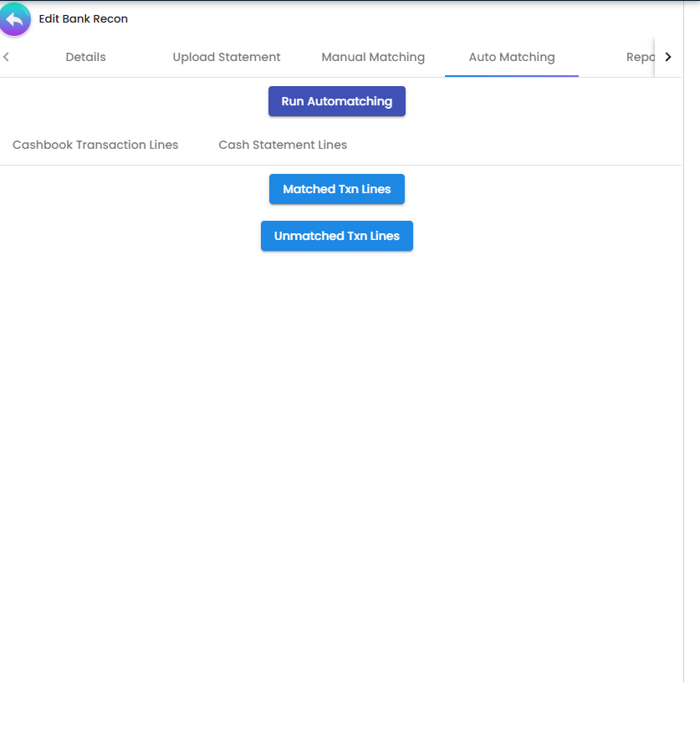Collapse back to earlier tabs via left chevron
The height and width of the screenshot is (735, 700).
(x=7, y=57)
